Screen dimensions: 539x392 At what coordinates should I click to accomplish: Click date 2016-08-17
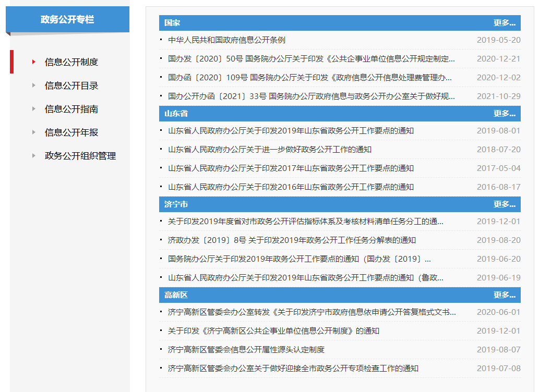point(499,187)
